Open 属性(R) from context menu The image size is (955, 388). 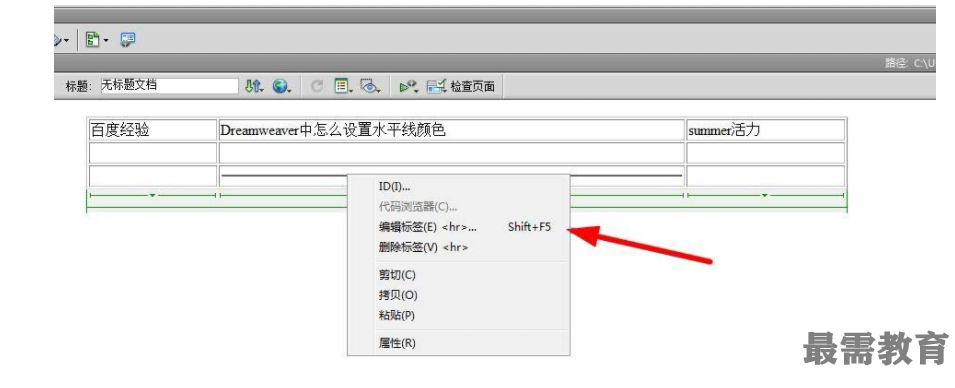pyautogui.click(x=459, y=343)
